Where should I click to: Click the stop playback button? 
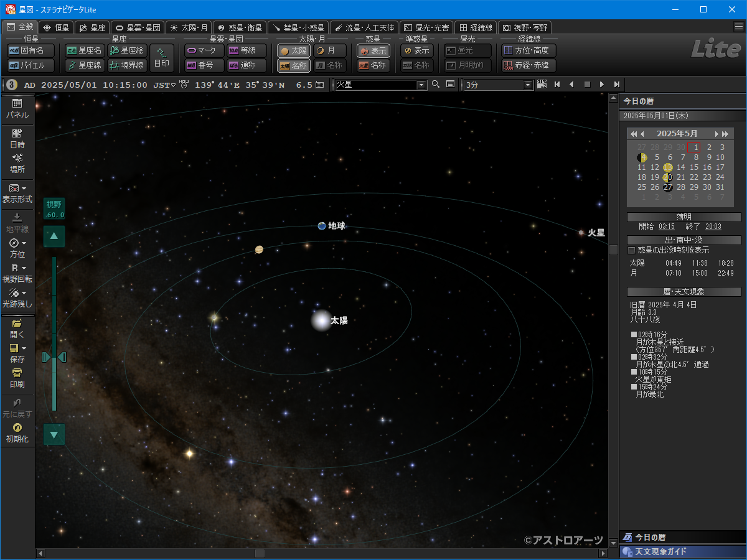(x=586, y=85)
